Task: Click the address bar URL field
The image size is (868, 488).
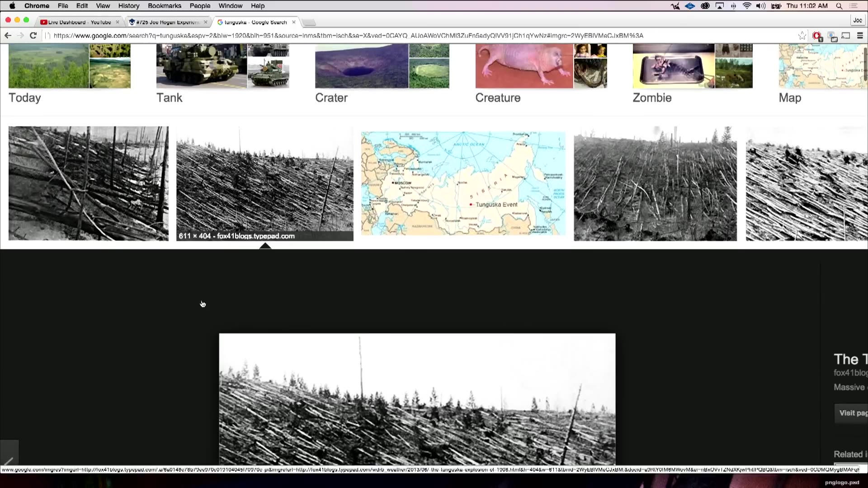Action: click(x=407, y=36)
